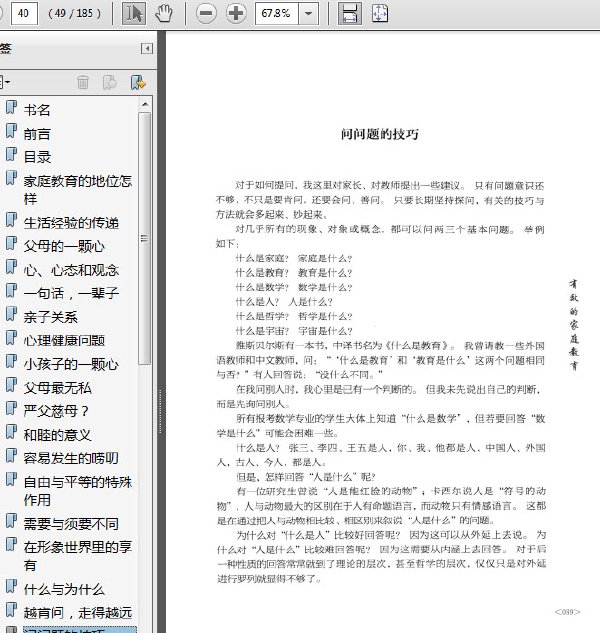Click the page heading 问问题的技巧
The height and width of the screenshot is (633, 600).
point(380,134)
